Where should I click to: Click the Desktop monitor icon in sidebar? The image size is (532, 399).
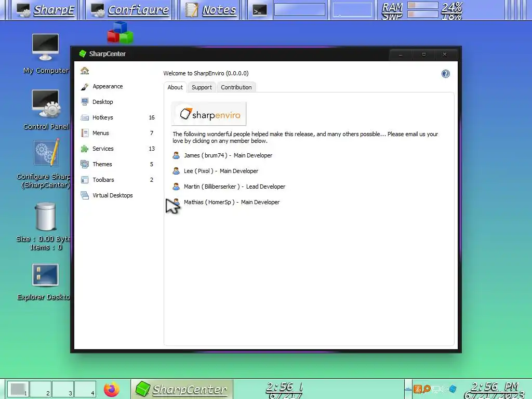[85, 102]
